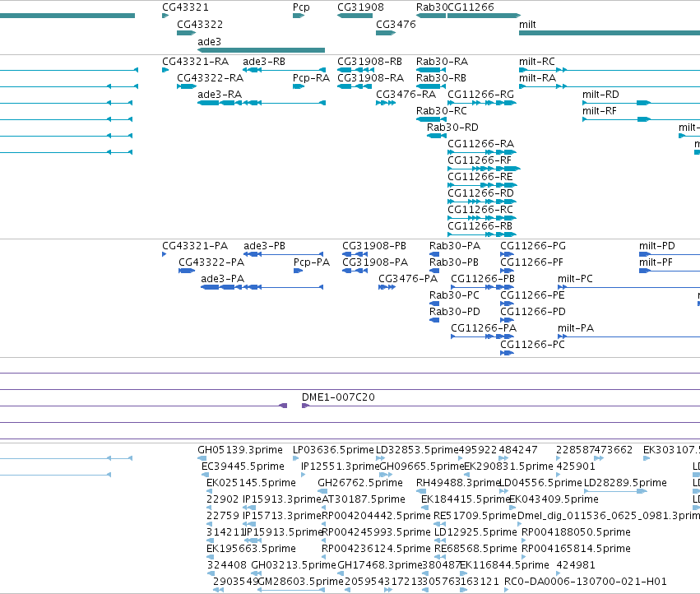Viewport: 700px width, 594px height.
Task: Click the "CG3476-RA" transcript label
Action: point(406,95)
